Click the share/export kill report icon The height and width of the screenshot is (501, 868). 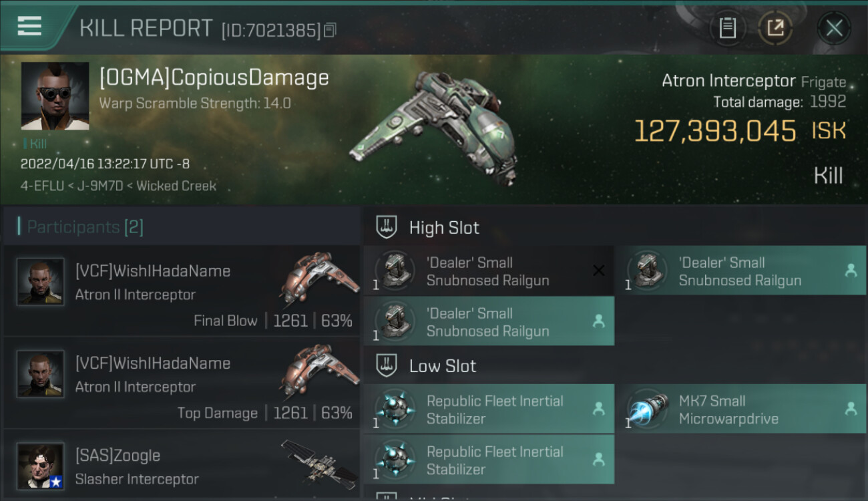(775, 28)
